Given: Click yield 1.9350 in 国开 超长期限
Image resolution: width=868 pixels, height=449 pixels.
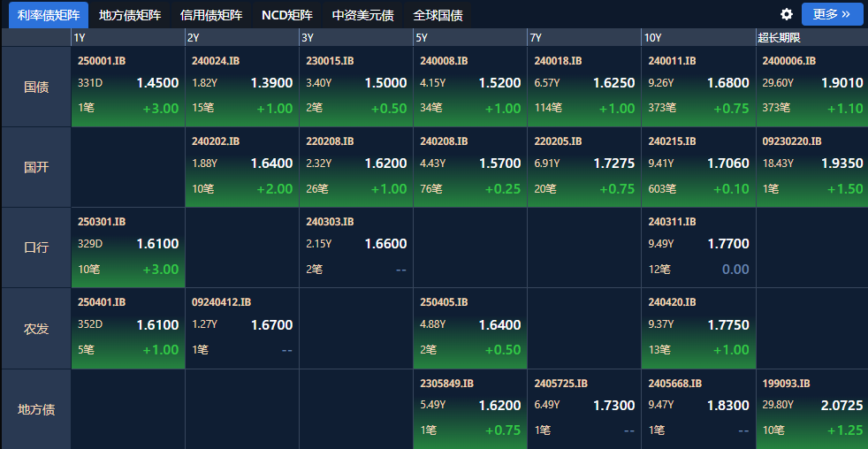Looking at the screenshot, I should (x=842, y=164).
